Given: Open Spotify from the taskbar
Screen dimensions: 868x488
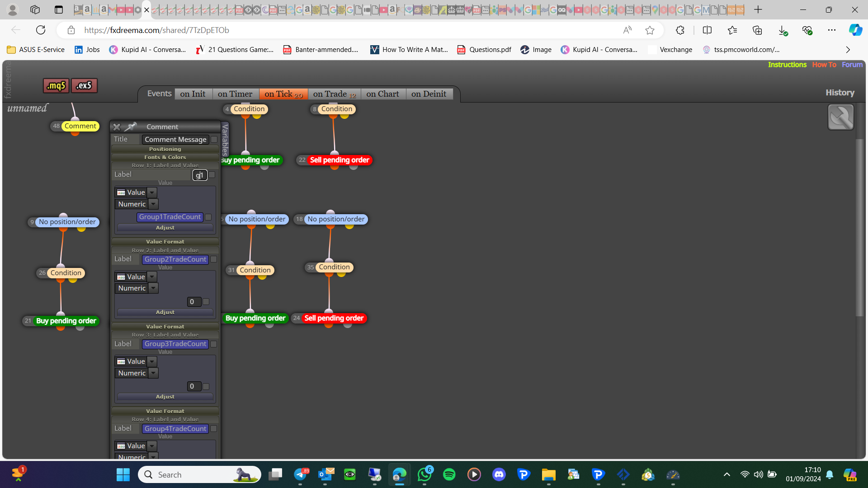Looking at the screenshot, I should (x=449, y=474).
